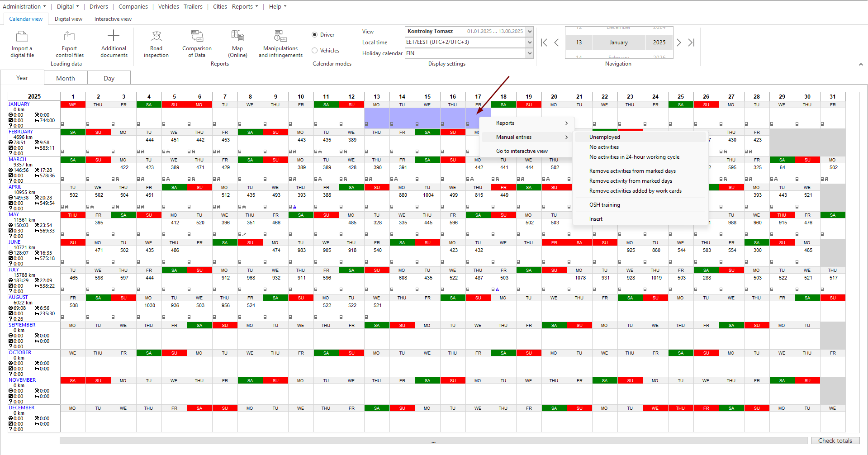The height and width of the screenshot is (455, 868).
Task: Click the FEBRUARY month link
Action: pos(21,132)
